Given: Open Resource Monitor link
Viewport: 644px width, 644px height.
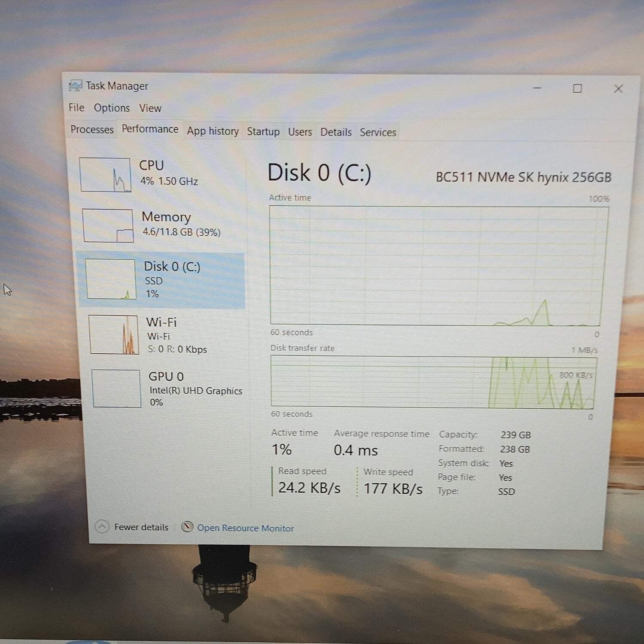Looking at the screenshot, I should pyautogui.click(x=245, y=528).
